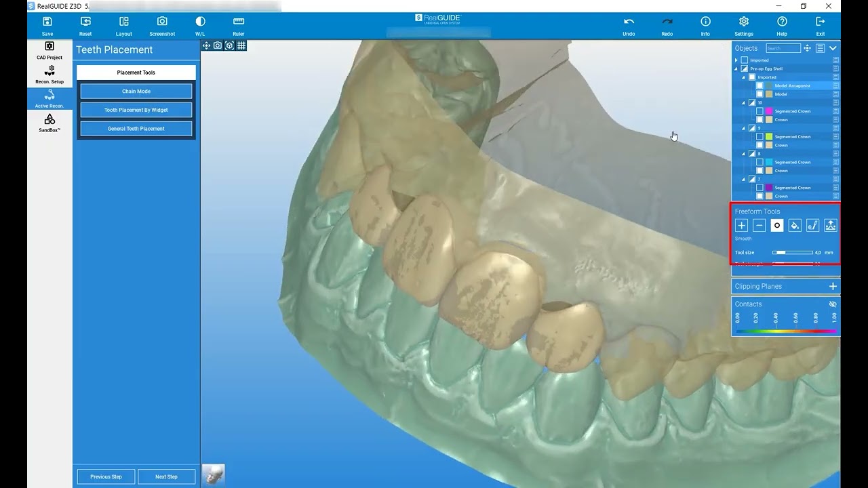This screenshot has width=868, height=488.
Task: Toggle tooth 9 Segmented Crown checkbox
Action: click(x=759, y=137)
